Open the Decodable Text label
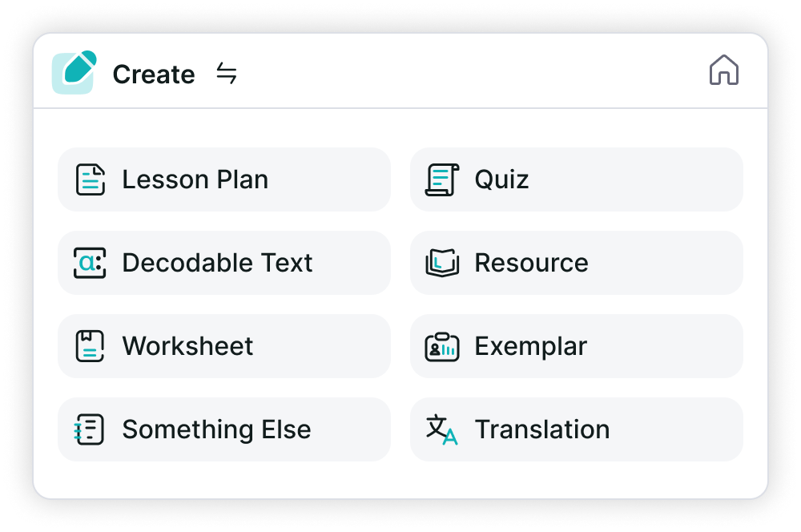 click(x=217, y=263)
